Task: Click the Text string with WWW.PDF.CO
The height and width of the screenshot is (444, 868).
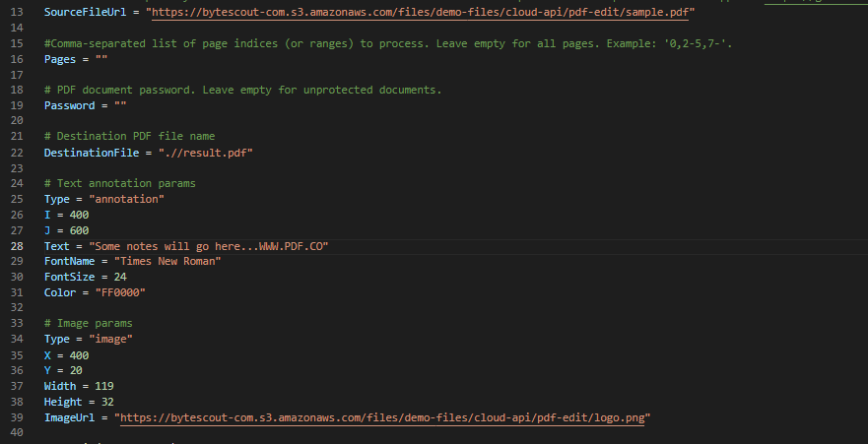Action: point(209,246)
